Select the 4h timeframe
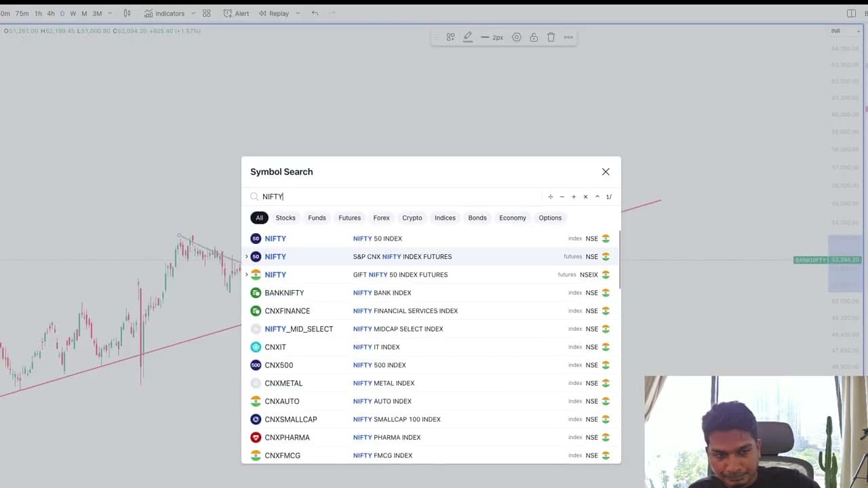 [x=51, y=14]
